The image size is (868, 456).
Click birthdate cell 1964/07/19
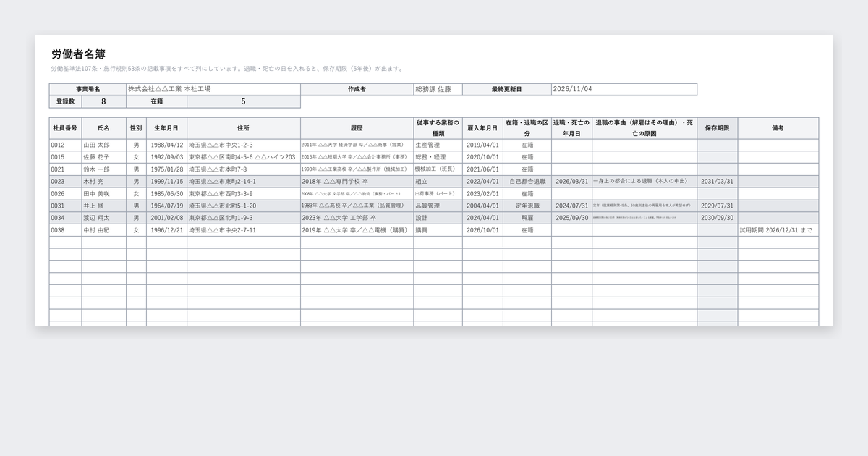(166, 206)
